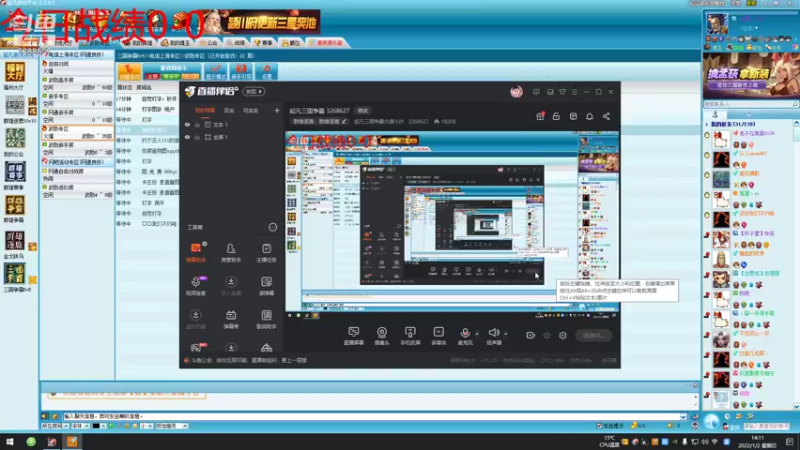800x450 pixels.
Task: Add a 直播屏幕 screen capture source
Action: [x=354, y=336]
